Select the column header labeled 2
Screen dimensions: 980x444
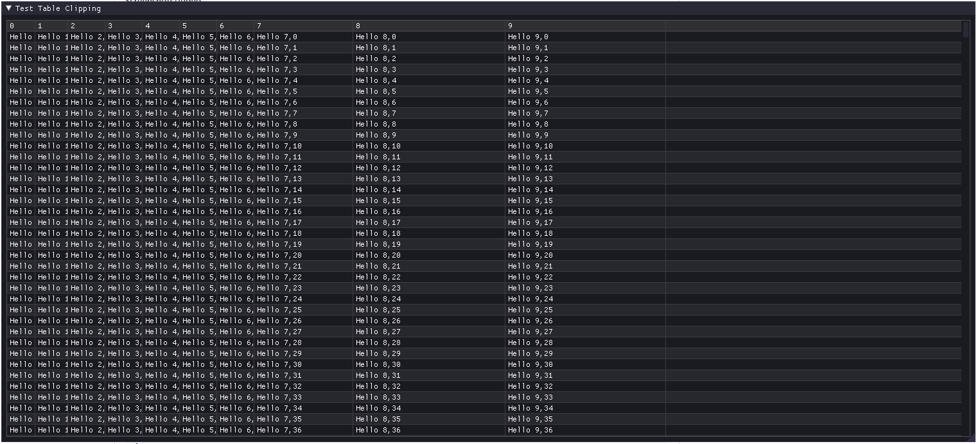coord(85,26)
